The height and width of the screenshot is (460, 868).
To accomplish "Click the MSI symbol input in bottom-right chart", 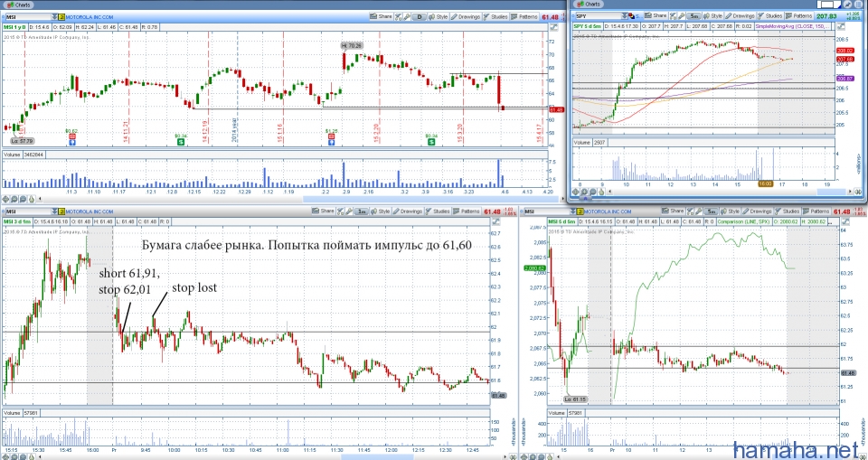I will (x=547, y=211).
